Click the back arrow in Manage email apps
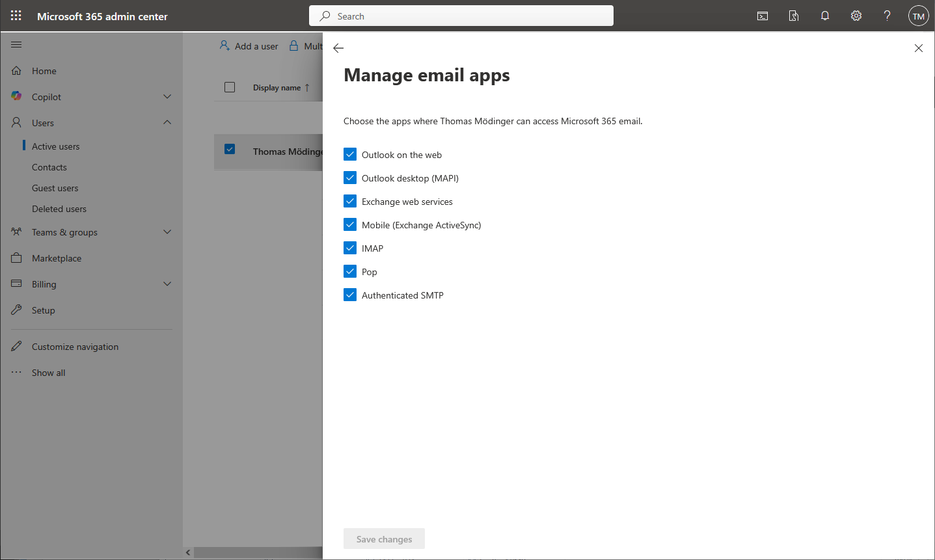The height and width of the screenshot is (560, 935). (338, 48)
